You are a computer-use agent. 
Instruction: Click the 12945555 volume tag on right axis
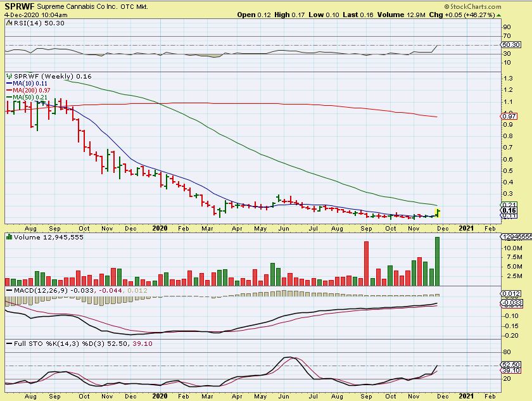[516, 237]
